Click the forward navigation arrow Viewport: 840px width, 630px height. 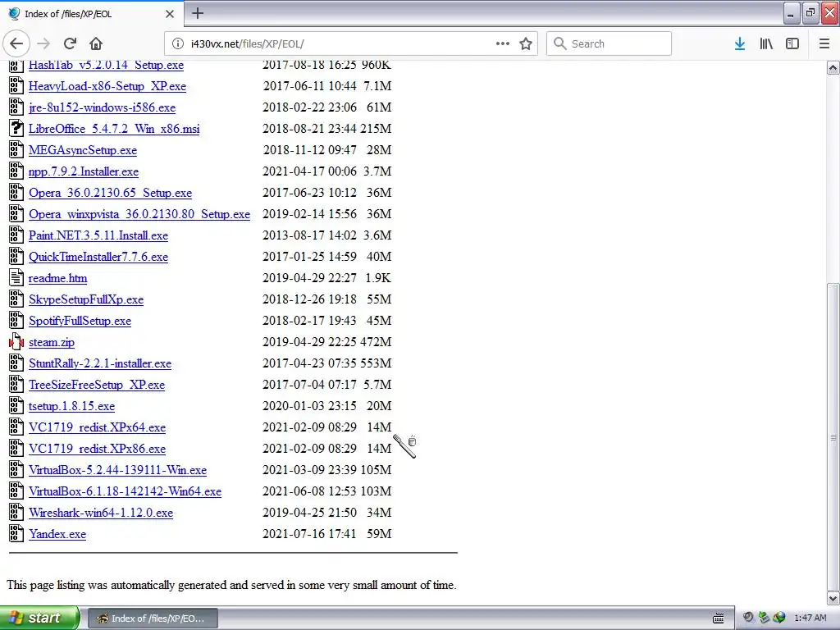point(43,43)
